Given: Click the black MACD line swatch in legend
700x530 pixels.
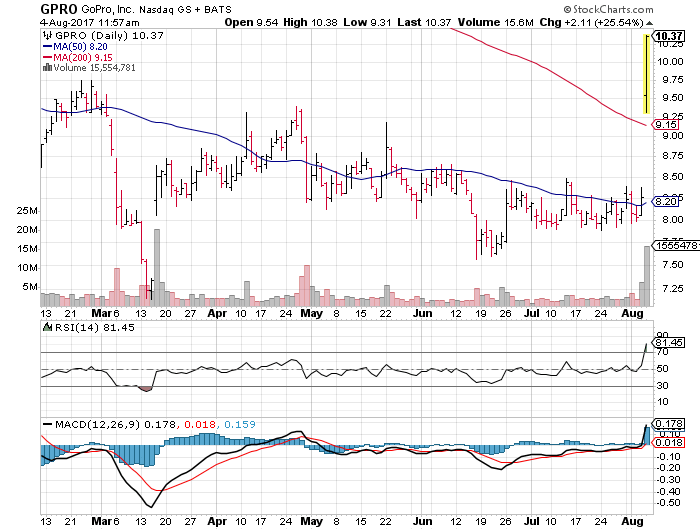Looking at the screenshot, I should (x=47, y=424).
